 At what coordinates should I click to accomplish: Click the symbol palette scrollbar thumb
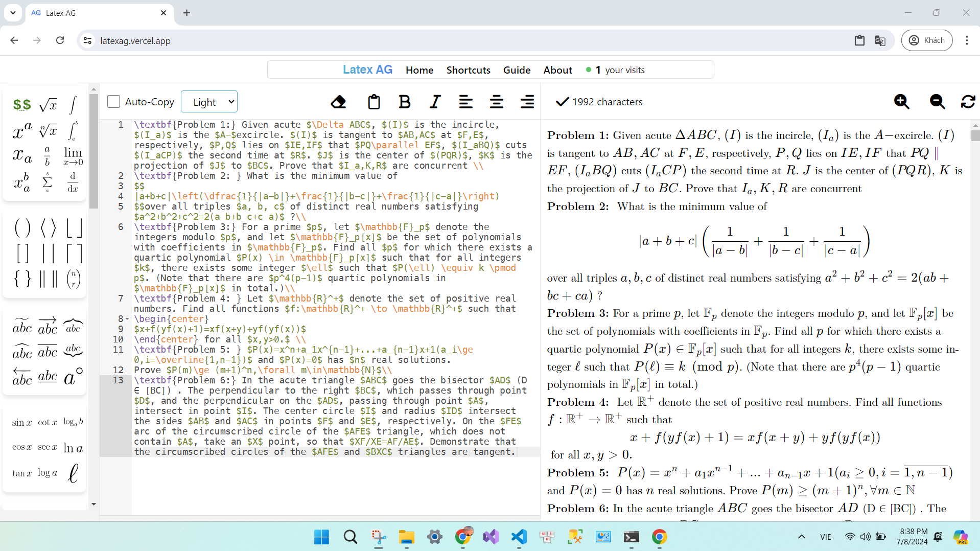94,151
